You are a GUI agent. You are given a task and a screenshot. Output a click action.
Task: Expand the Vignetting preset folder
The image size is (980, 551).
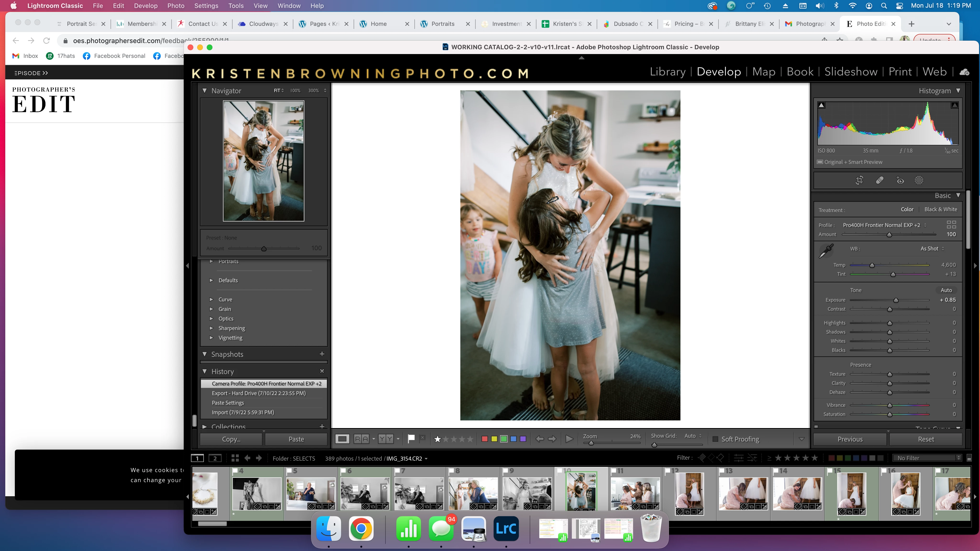tap(212, 338)
